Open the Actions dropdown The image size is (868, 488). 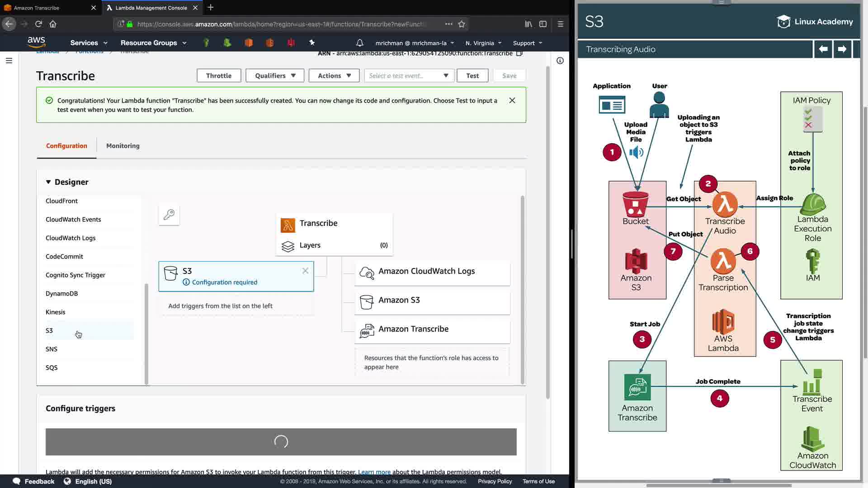click(334, 75)
